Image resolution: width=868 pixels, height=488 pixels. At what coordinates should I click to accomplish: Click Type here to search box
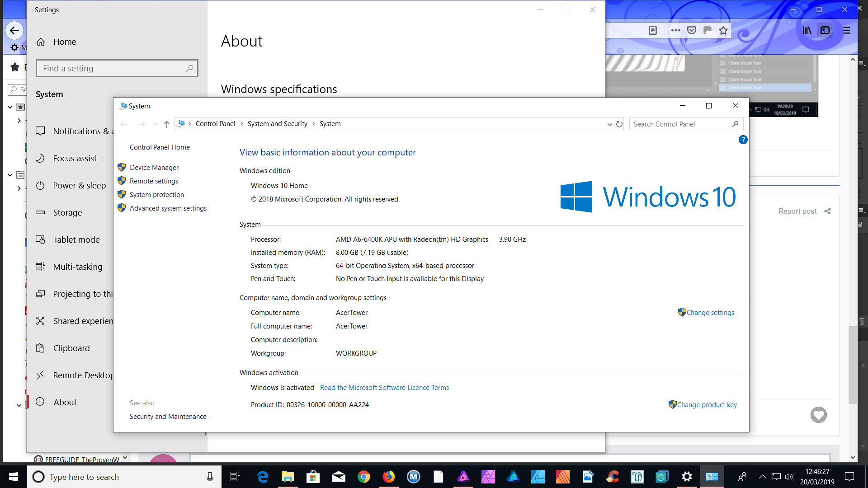118,477
